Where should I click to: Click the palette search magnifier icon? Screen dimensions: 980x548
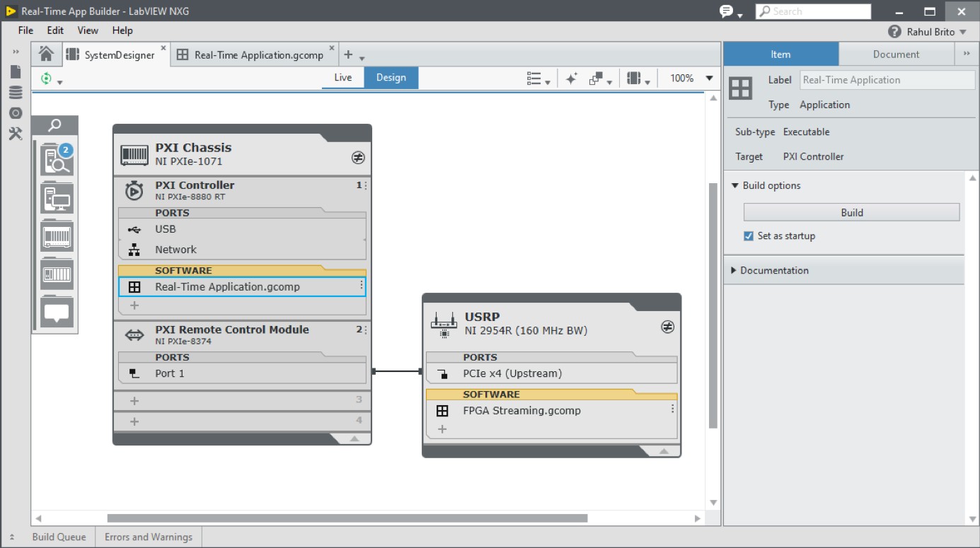(x=54, y=125)
